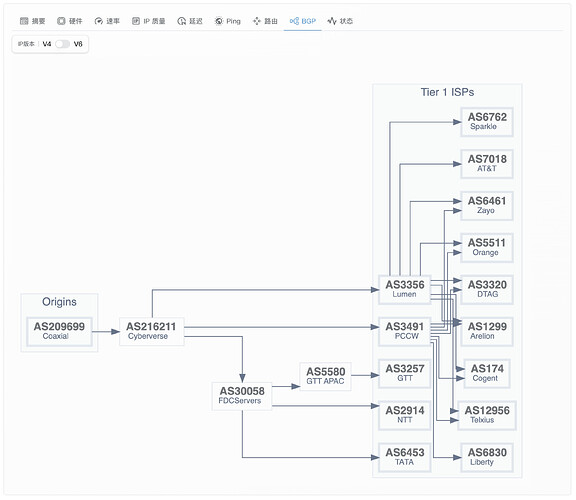
Task: Switch to the 硬件 hardware tab
Action: click(x=69, y=21)
